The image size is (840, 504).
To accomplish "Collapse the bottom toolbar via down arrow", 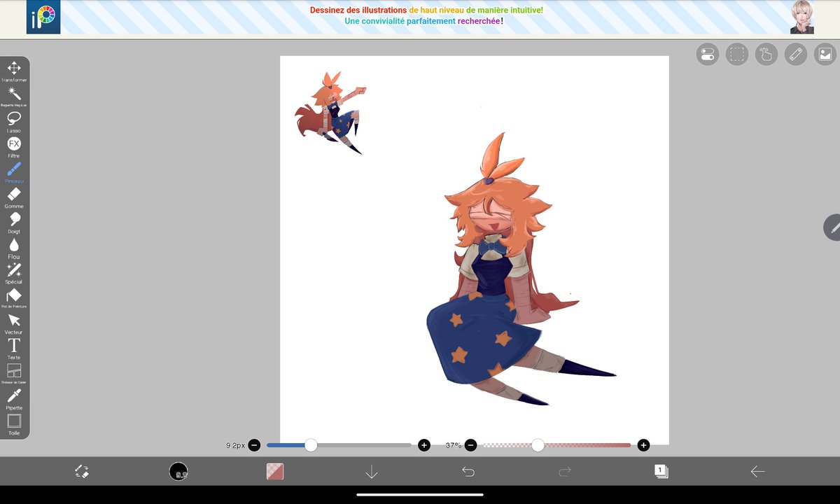I will coord(372,472).
